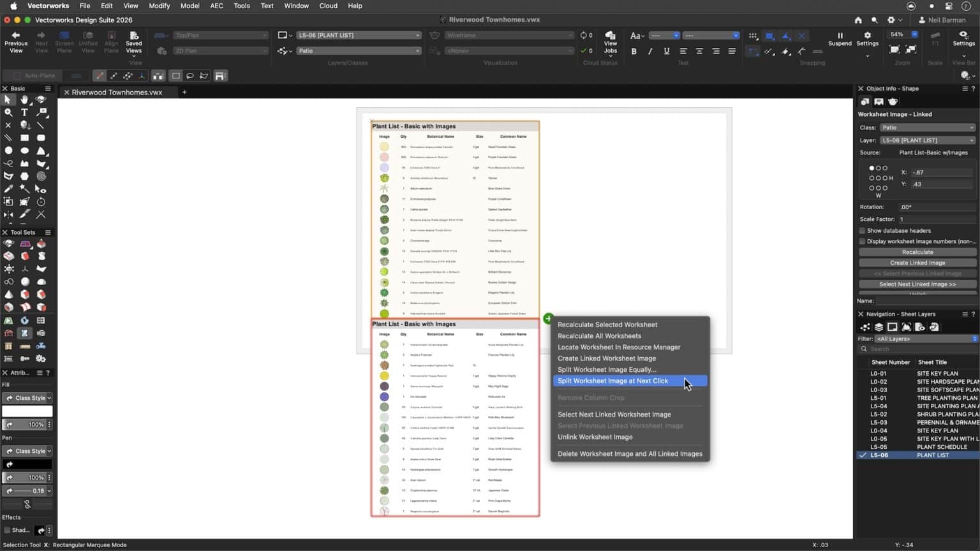
Task: Click the Rectangle tool in Basic palette
Action: tap(24, 138)
